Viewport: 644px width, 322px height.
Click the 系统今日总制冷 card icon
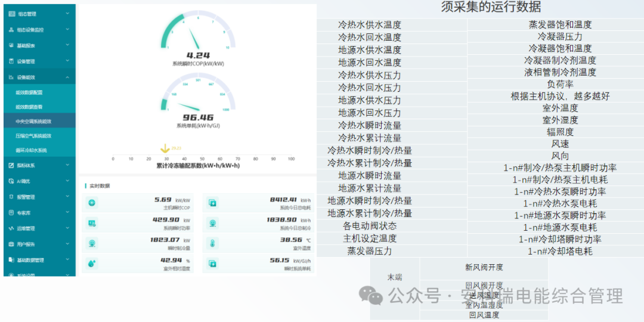tap(213, 223)
